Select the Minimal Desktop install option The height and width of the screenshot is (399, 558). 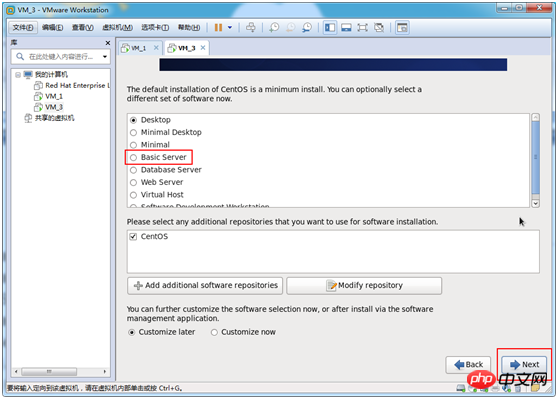click(x=133, y=132)
